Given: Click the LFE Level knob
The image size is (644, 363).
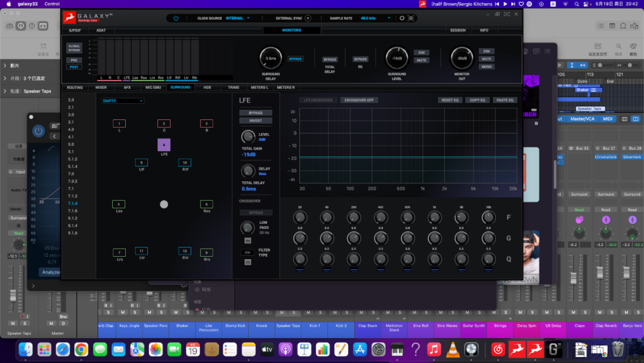Looking at the screenshot, I should click(247, 137).
